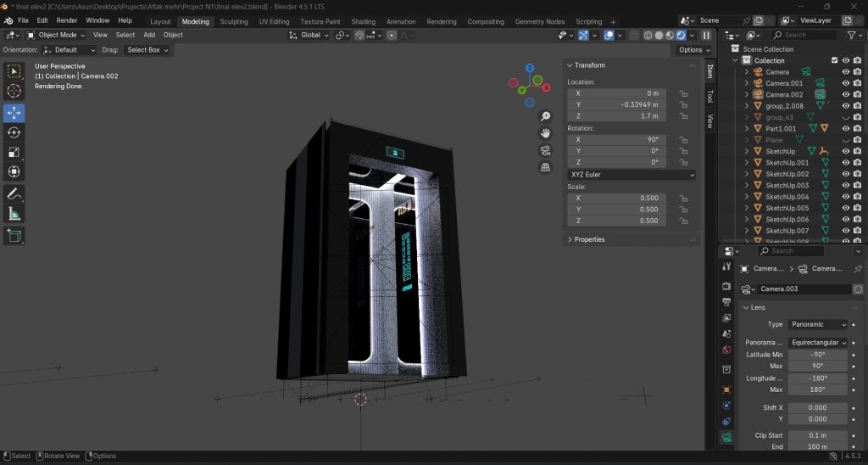Image resolution: width=868 pixels, height=465 pixels.
Task: Switch to material preview shading
Action: (x=670, y=35)
